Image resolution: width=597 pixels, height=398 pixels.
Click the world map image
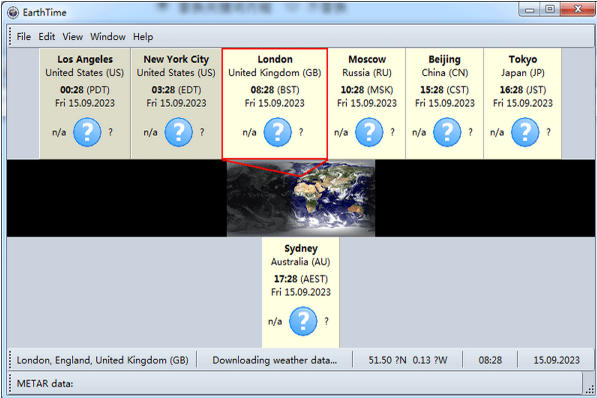click(301, 198)
